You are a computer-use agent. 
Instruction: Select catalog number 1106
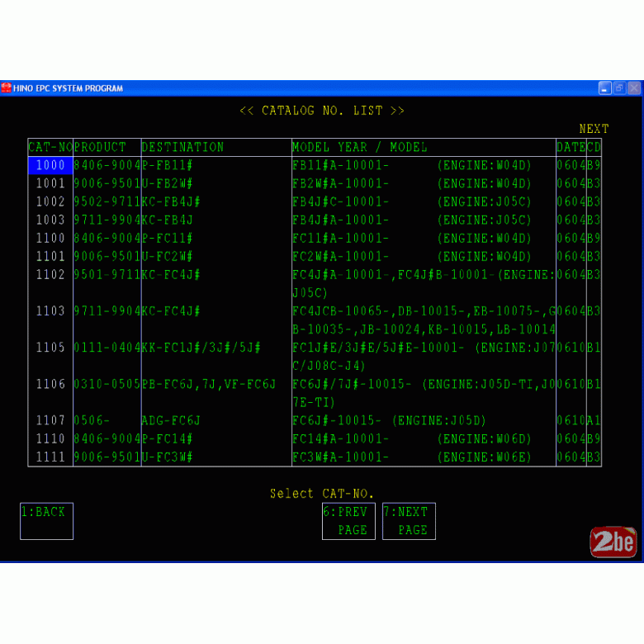tap(50, 384)
